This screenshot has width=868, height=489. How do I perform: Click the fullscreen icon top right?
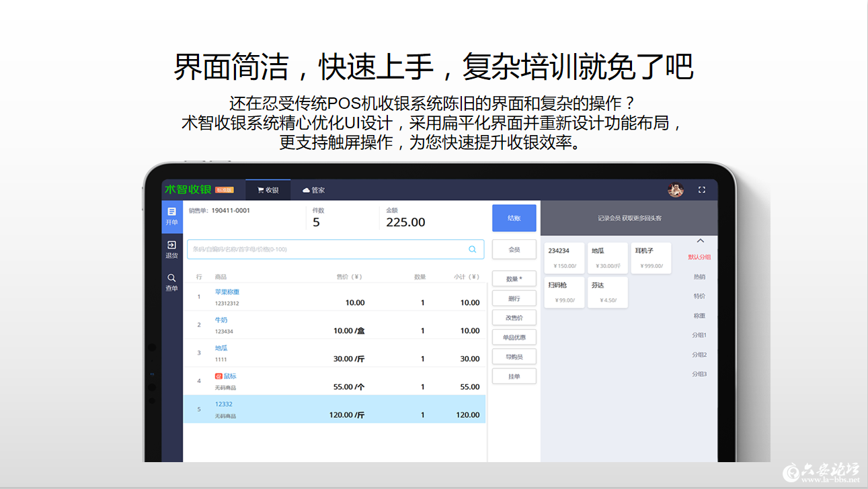click(702, 189)
